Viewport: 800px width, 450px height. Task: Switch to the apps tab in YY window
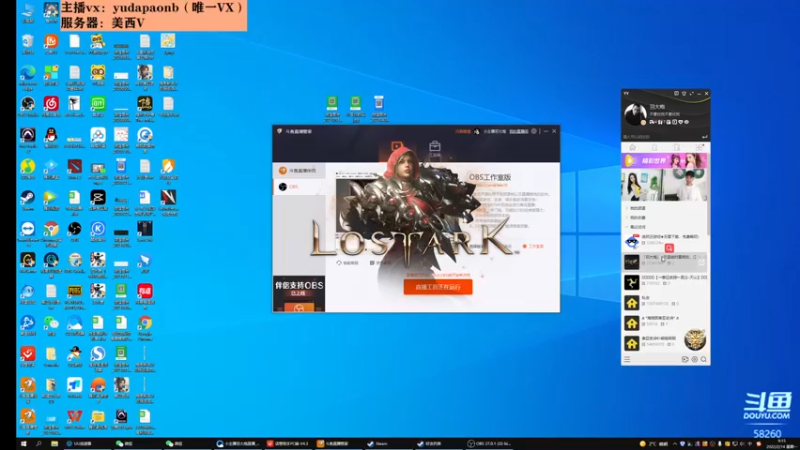699,147
